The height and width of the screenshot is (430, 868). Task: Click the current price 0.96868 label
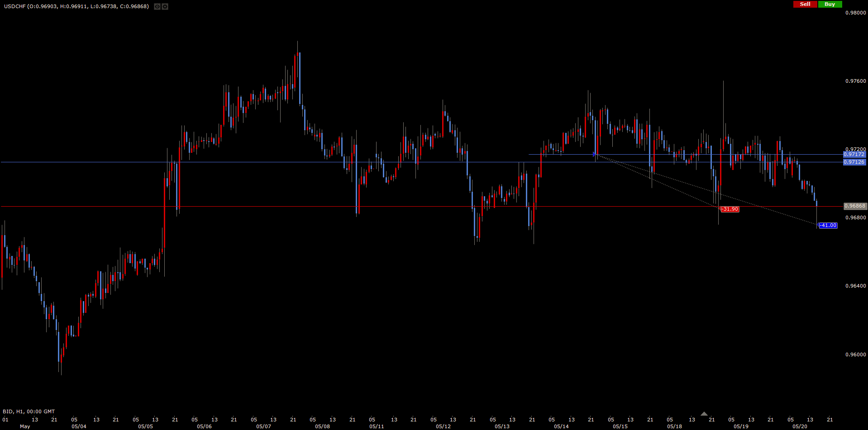pyautogui.click(x=855, y=206)
